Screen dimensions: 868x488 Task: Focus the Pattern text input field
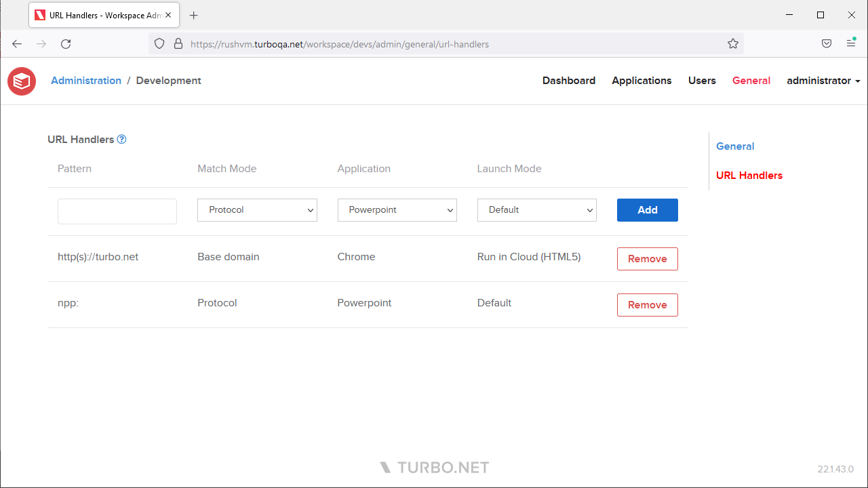pyautogui.click(x=117, y=211)
